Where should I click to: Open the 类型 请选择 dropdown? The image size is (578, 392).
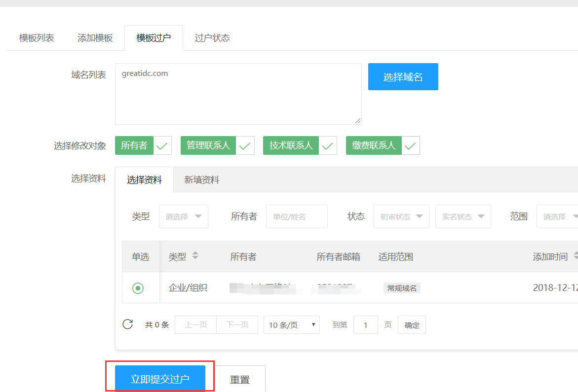click(183, 216)
